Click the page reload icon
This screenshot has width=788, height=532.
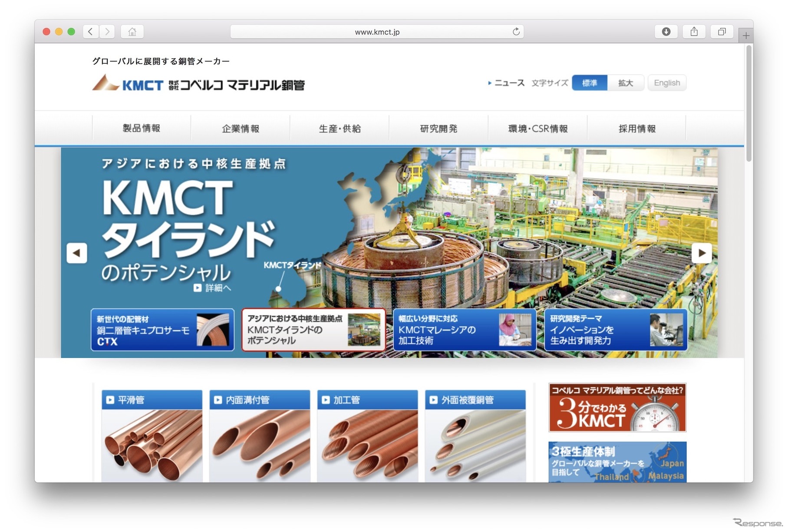pos(516,31)
